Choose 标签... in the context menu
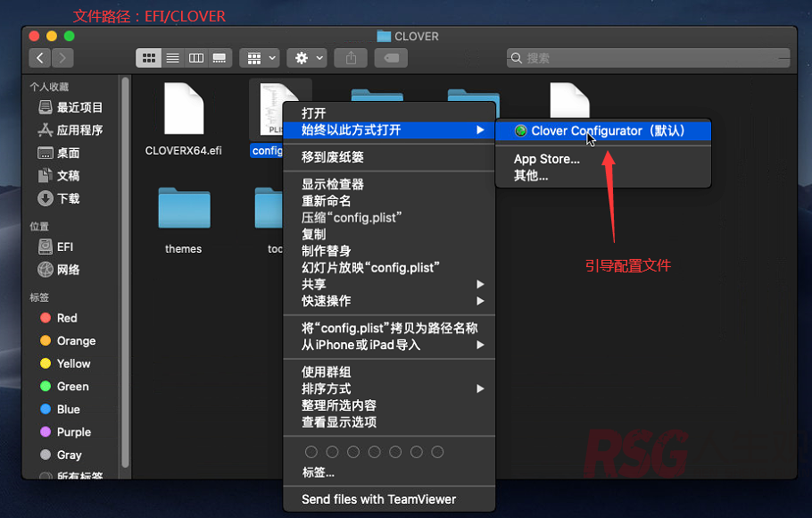 pos(389,472)
